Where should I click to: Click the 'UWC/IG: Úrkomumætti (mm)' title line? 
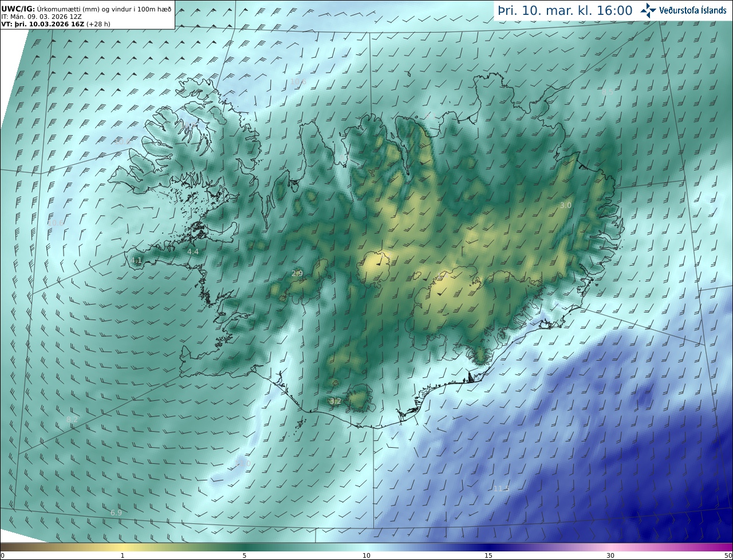(86, 9)
